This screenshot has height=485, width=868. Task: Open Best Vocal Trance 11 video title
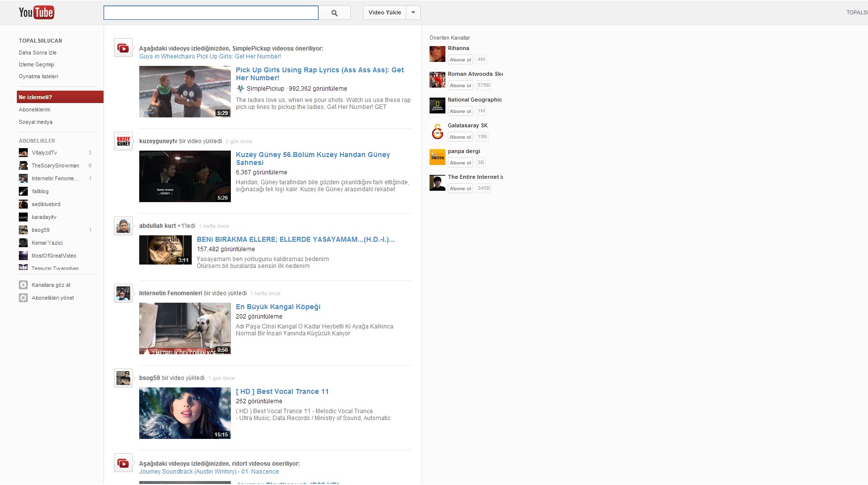click(x=282, y=391)
